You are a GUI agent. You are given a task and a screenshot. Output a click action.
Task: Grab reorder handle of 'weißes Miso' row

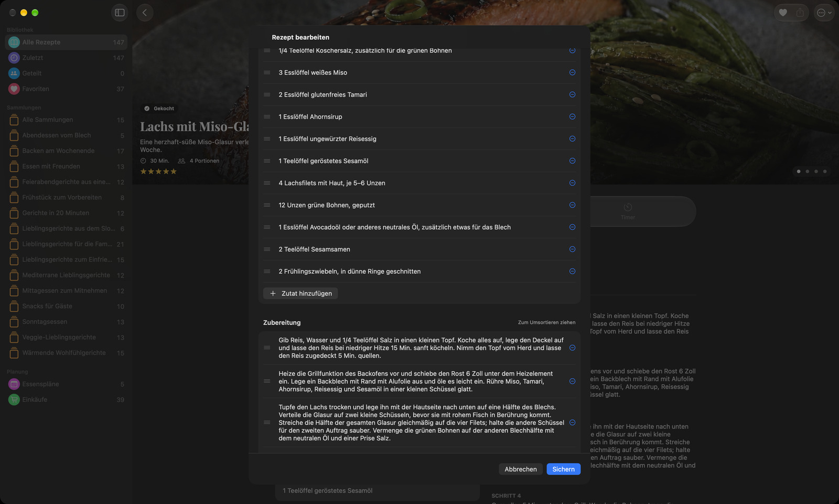[267, 72]
